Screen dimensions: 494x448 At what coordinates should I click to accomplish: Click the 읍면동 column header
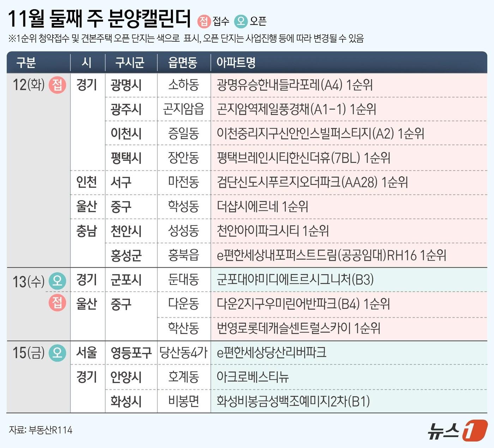(x=182, y=63)
